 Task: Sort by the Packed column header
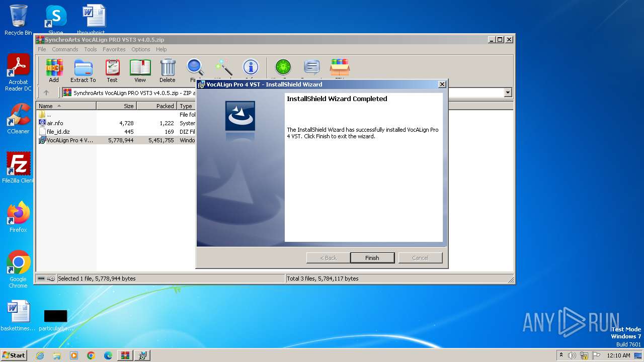pyautogui.click(x=157, y=106)
